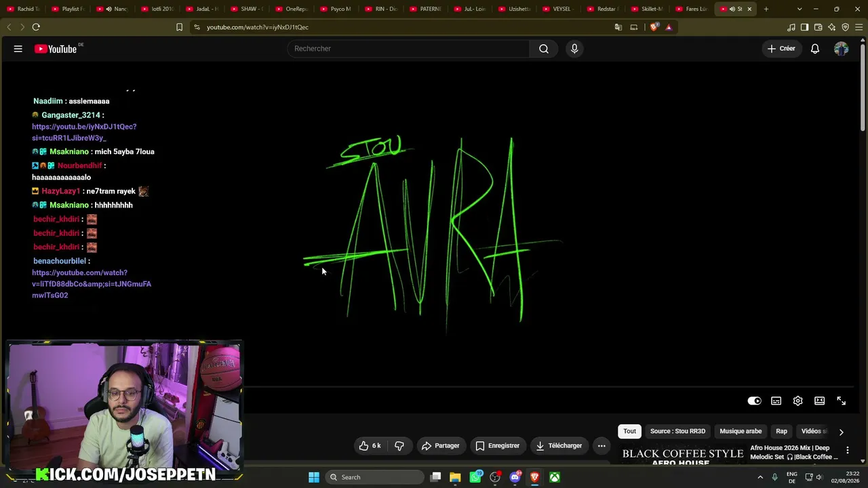Select the Source : Stou RR3D chip
Image resolution: width=868 pixels, height=488 pixels.
pyautogui.click(x=678, y=431)
